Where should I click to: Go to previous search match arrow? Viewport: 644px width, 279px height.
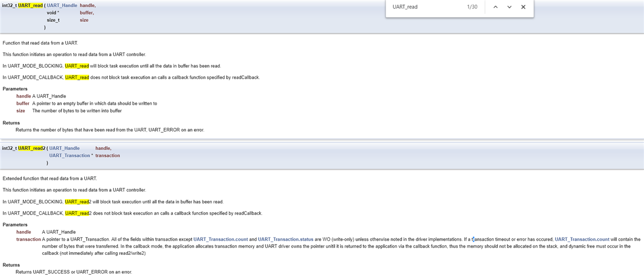pos(495,7)
